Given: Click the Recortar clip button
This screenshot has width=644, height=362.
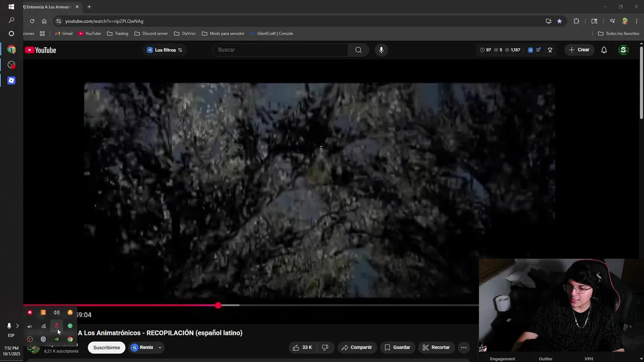Looking at the screenshot, I should pyautogui.click(x=436, y=347).
